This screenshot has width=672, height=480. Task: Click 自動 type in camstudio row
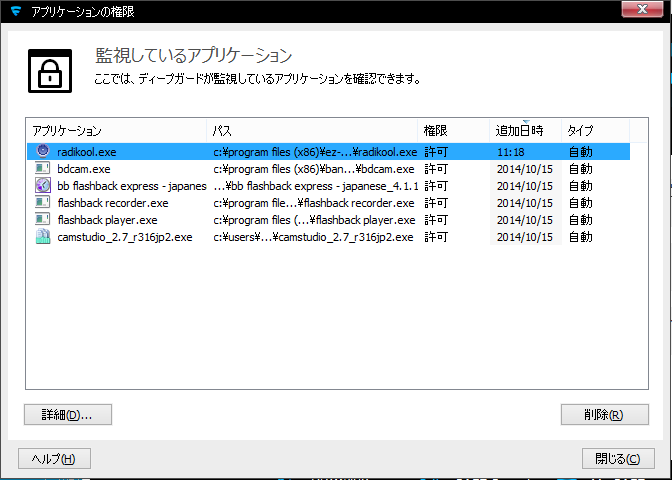(x=581, y=237)
